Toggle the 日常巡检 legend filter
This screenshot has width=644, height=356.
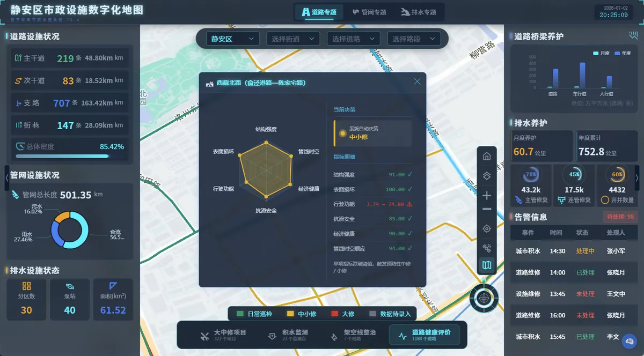click(x=255, y=314)
